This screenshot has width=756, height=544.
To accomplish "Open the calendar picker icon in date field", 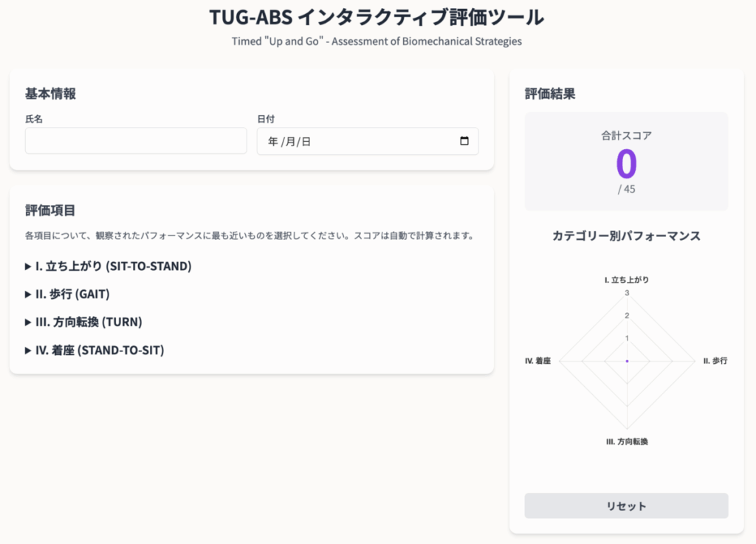I will (x=464, y=141).
